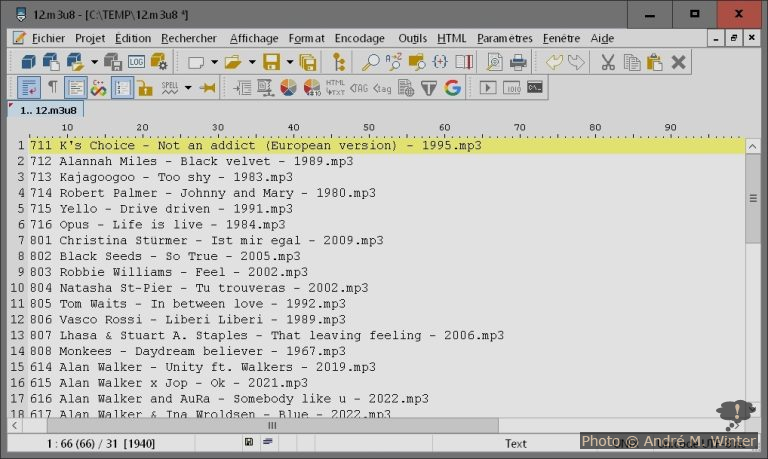This screenshot has width=768, height=459.
Task: Open the Rechercher menu
Action: [x=188, y=38]
